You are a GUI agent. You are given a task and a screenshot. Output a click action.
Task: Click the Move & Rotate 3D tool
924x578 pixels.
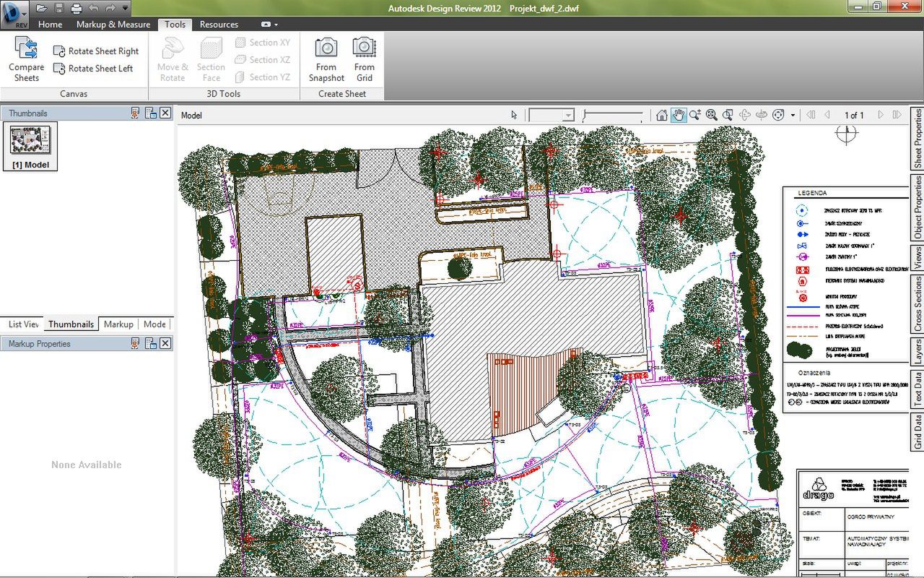tap(173, 59)
